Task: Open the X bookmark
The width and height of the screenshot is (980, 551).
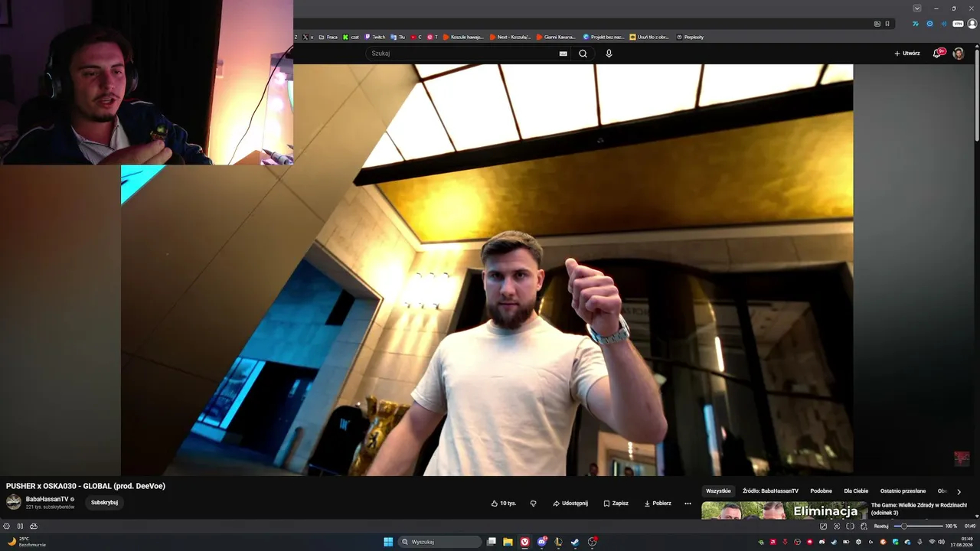Action: 308,37
